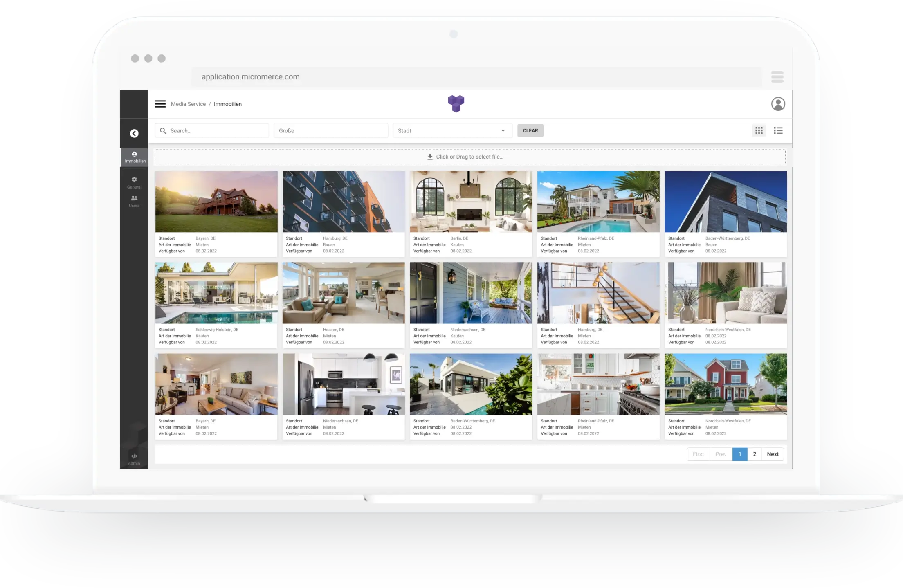Open browser menu lines icon
This screenshot has width=903, height=588.
pos(777,77)
